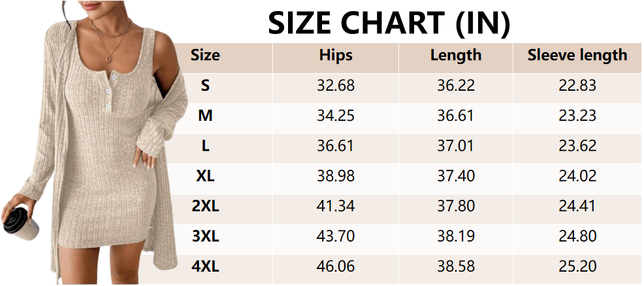This screenshot has height=286, width=644.
Task: Select the 4XL size row label
Action: [x=205, y=268]
